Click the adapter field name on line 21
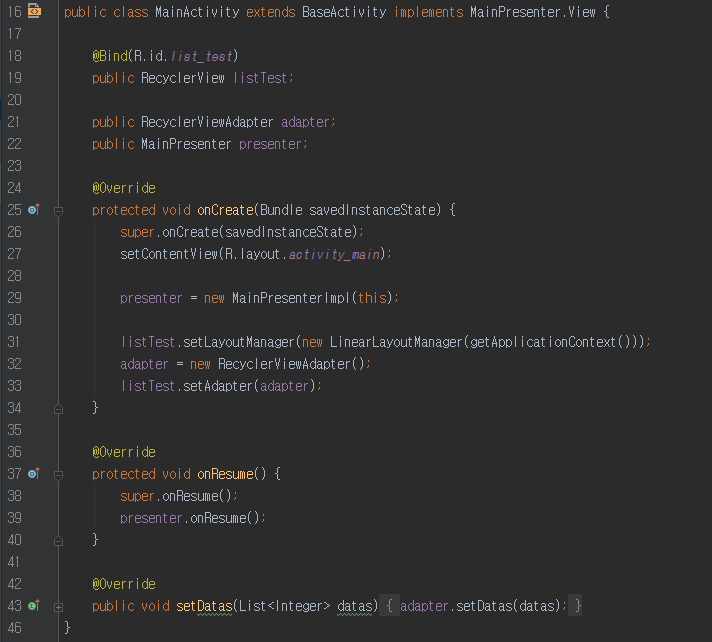Screen dimensions: 712x642 (305, 122)
